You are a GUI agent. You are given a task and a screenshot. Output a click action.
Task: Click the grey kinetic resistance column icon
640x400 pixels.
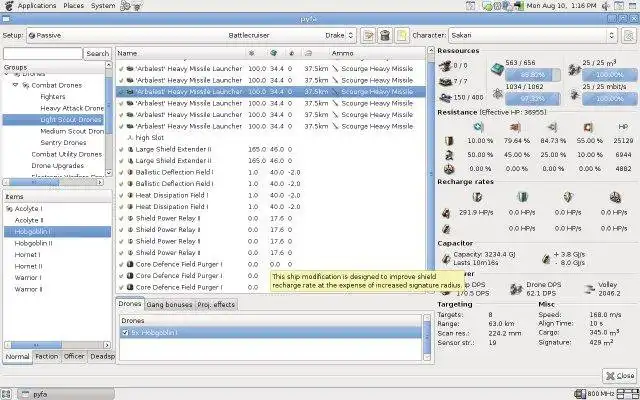(x=552, y=127)
